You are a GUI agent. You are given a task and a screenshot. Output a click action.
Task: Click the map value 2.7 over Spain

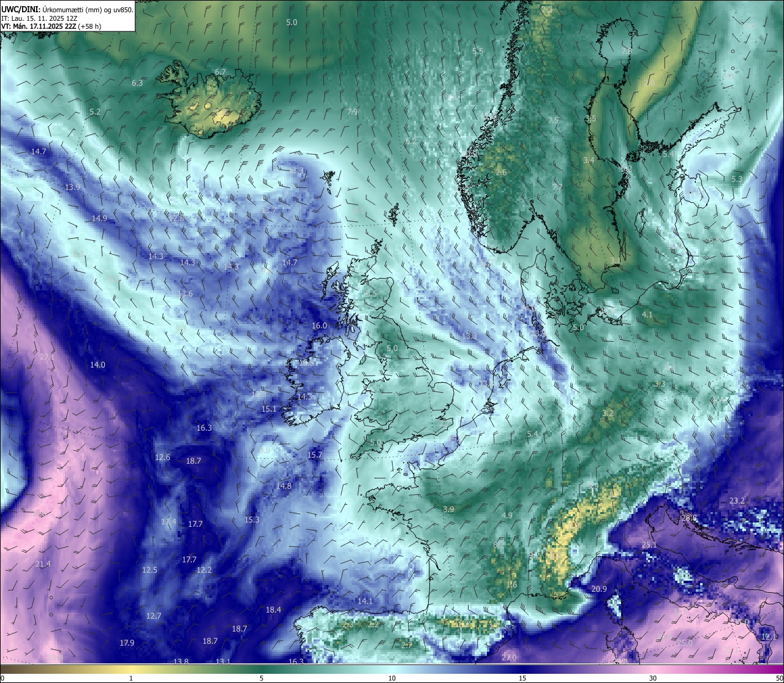[x=407, y=645]
